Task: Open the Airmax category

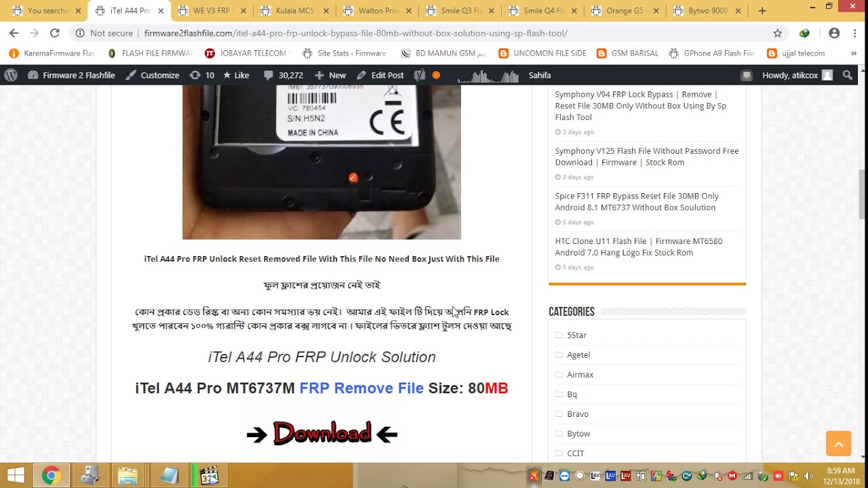Action: tap(580, 374)
